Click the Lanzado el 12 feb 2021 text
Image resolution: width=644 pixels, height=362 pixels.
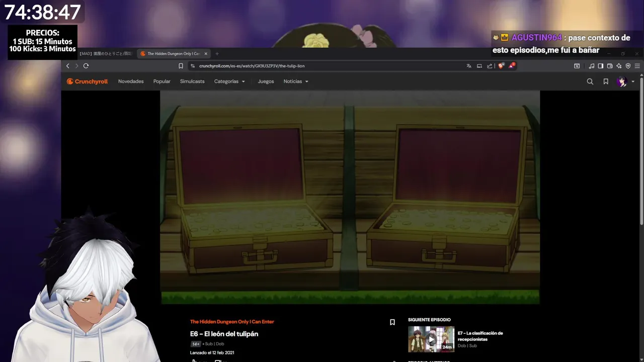pos(212,353)
